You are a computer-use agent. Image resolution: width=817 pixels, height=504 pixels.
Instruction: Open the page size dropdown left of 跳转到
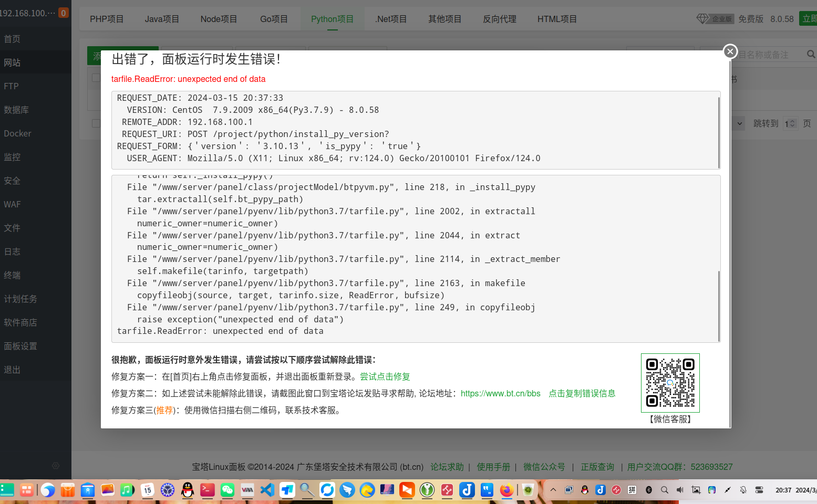coord(738,123)
